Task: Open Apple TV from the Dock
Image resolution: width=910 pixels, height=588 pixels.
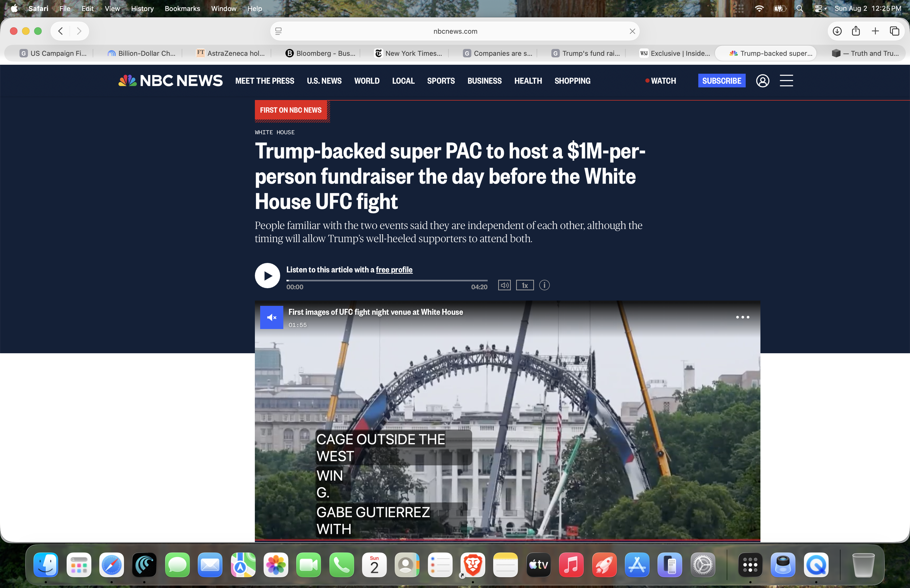Action: (538, 565)
